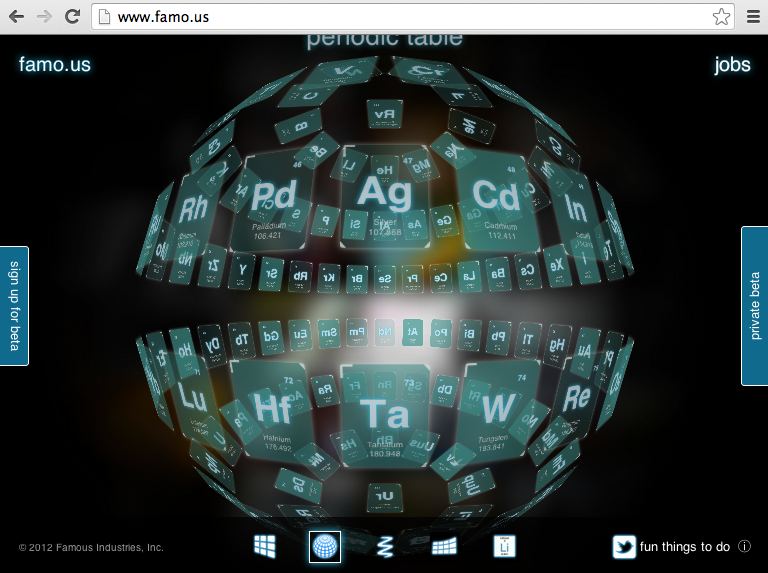Select the curved wall grid layout

tap(445, 546)
